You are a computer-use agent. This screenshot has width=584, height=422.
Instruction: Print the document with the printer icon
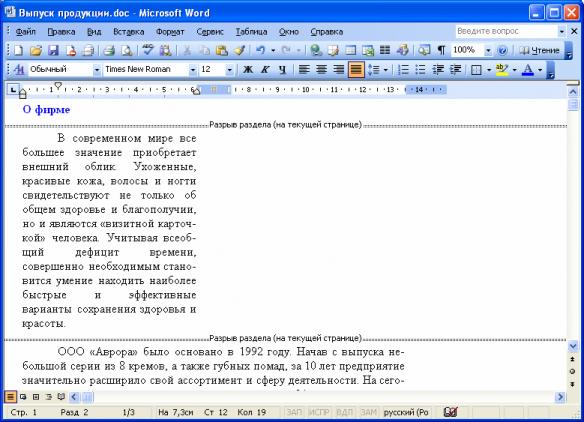click(x=109, y=50)
